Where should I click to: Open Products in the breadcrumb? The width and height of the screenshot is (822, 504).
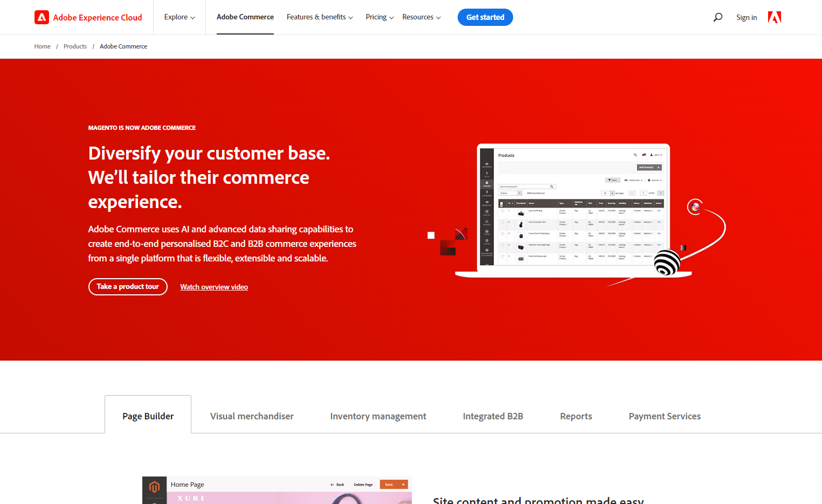[x=75, y=46]
